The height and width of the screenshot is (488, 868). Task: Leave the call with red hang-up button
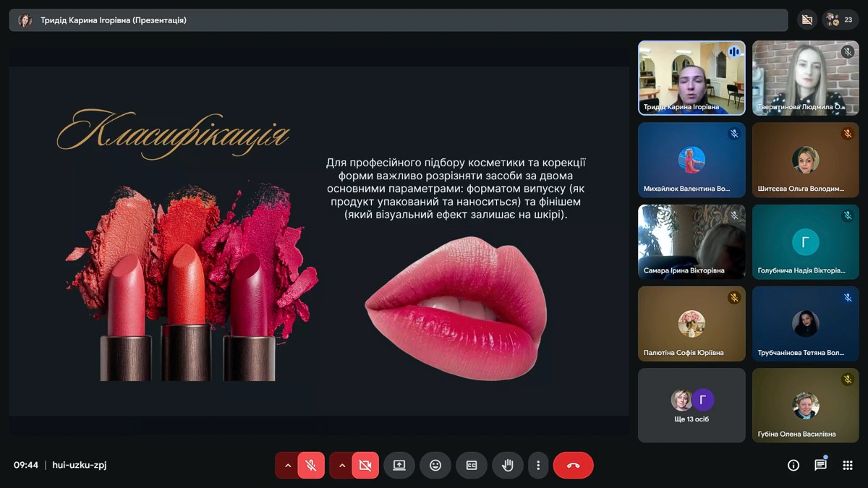(573, 466)
